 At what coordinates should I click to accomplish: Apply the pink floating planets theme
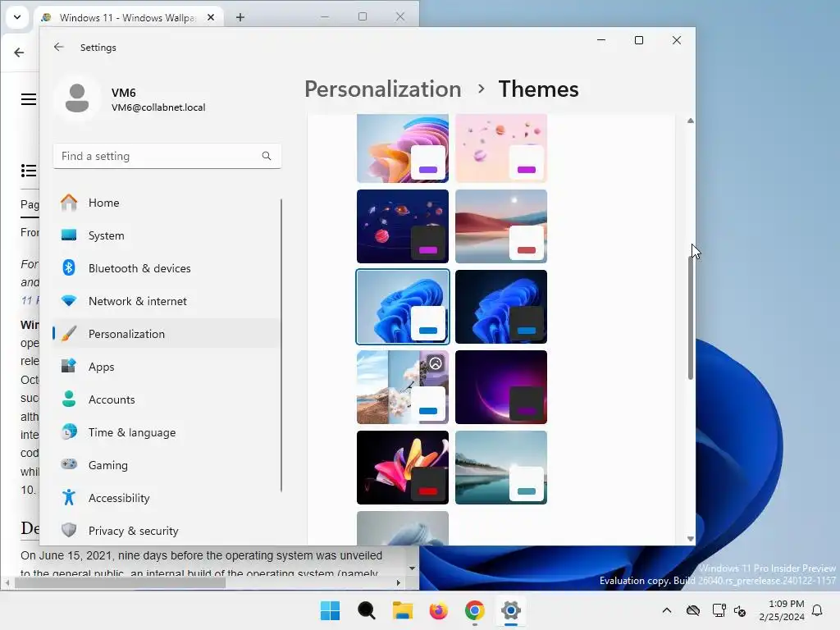tap(501, 148)
